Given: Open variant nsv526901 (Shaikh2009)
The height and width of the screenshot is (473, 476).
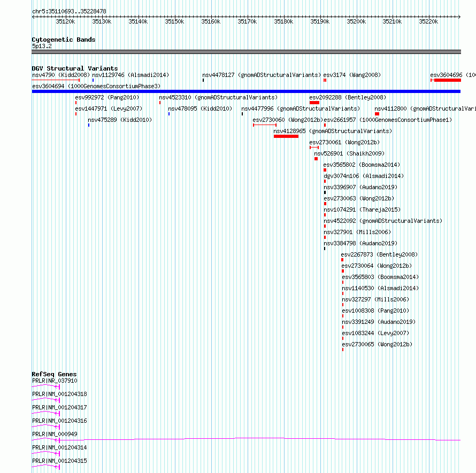Looking at the screenshot, I should click(349, 153).
